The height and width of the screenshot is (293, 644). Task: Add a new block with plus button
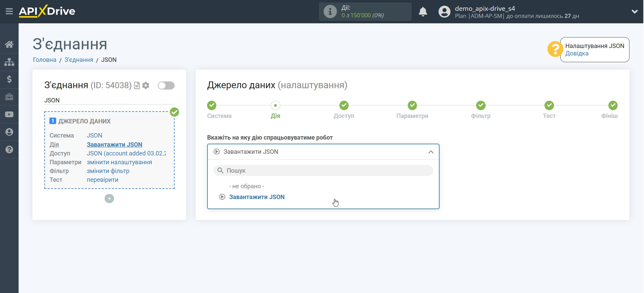point(109,198)
